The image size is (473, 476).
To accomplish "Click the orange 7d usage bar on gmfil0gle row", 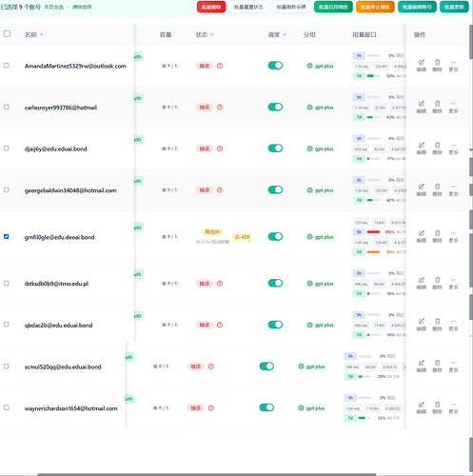I will click(373, 252).
